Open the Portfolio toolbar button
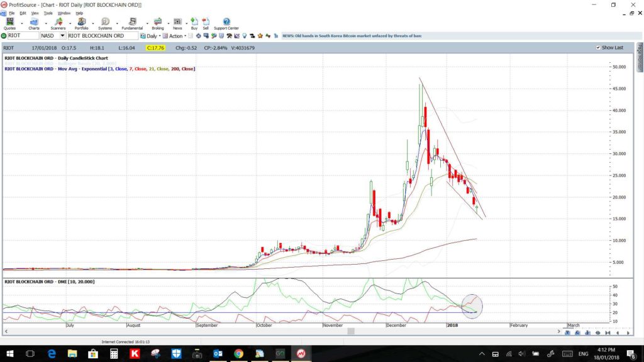This screenshot has width=644, height=362. (x=81, y=23)
